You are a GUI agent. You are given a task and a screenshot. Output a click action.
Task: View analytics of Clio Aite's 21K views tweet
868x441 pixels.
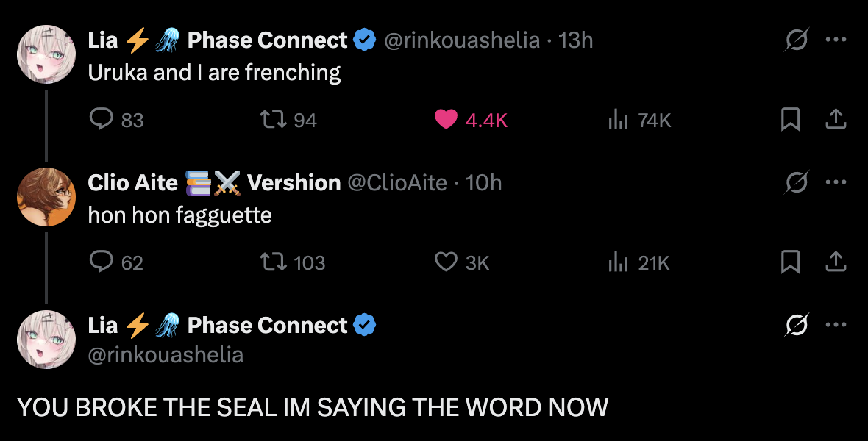(618, 262)
